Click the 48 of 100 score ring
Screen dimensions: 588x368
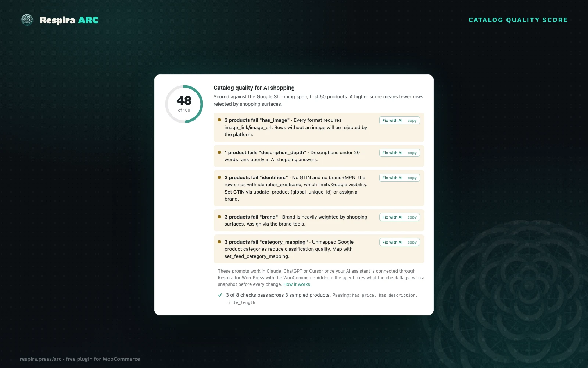184,104
